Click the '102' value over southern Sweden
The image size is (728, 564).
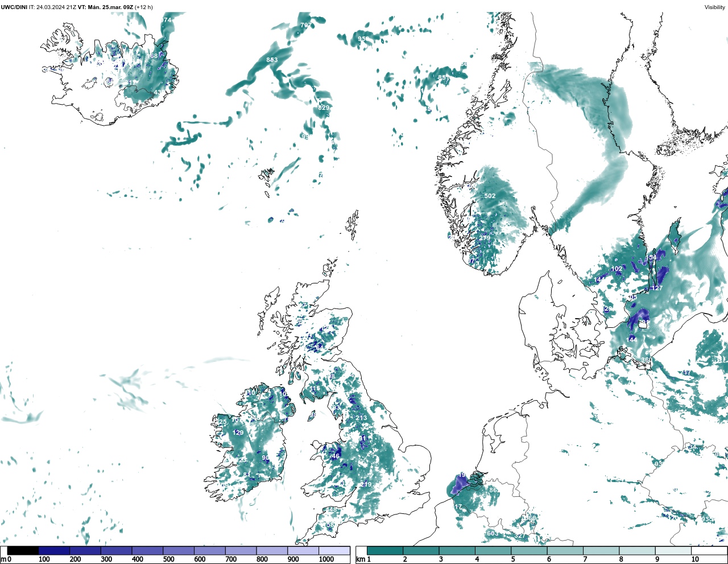click(x=617, y=269)
